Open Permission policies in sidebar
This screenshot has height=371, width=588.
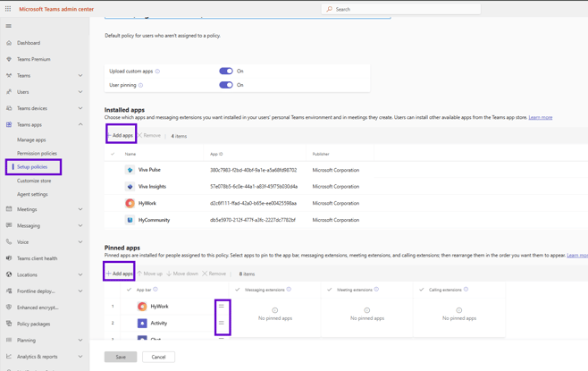(37, 153)
